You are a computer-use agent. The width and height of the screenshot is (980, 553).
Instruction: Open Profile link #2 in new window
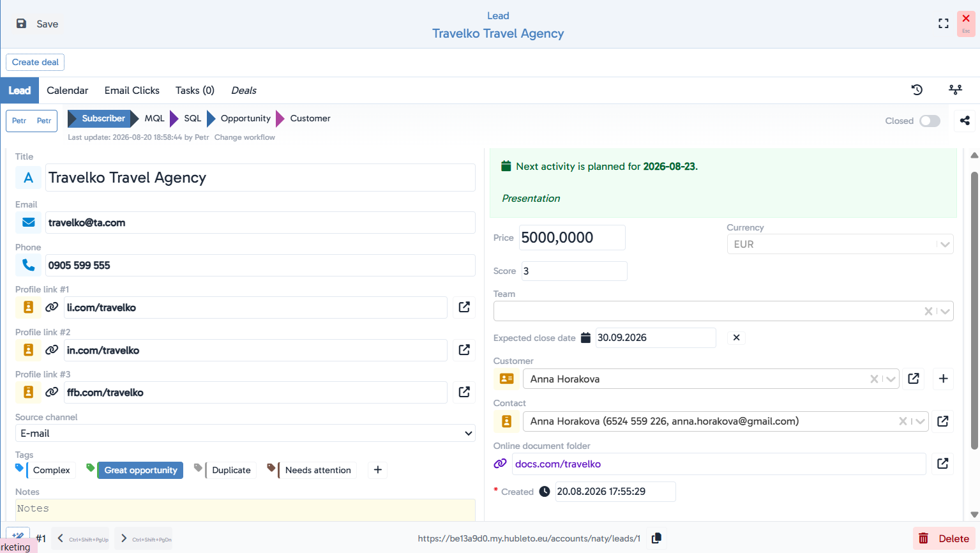464,350
